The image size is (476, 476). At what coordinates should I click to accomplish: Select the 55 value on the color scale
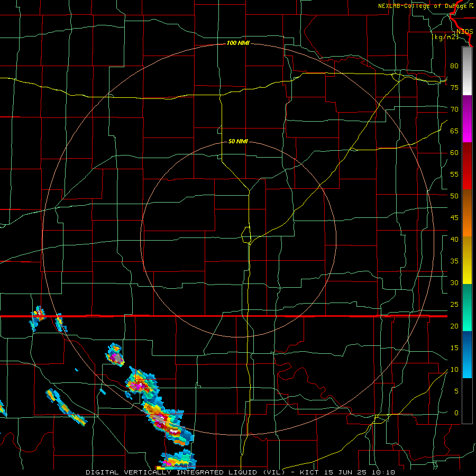[454, 174]
